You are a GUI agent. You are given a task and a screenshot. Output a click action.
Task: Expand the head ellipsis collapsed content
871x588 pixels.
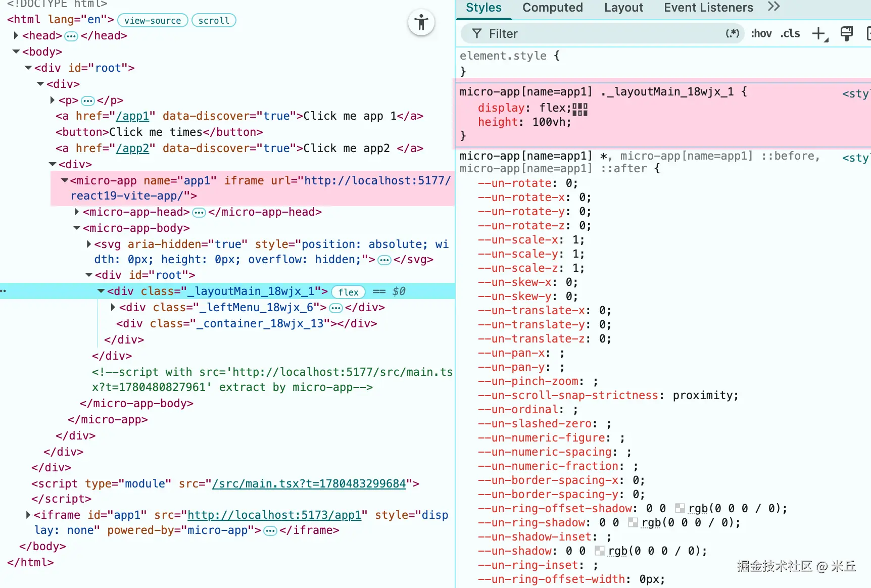(x=71, y=36)
